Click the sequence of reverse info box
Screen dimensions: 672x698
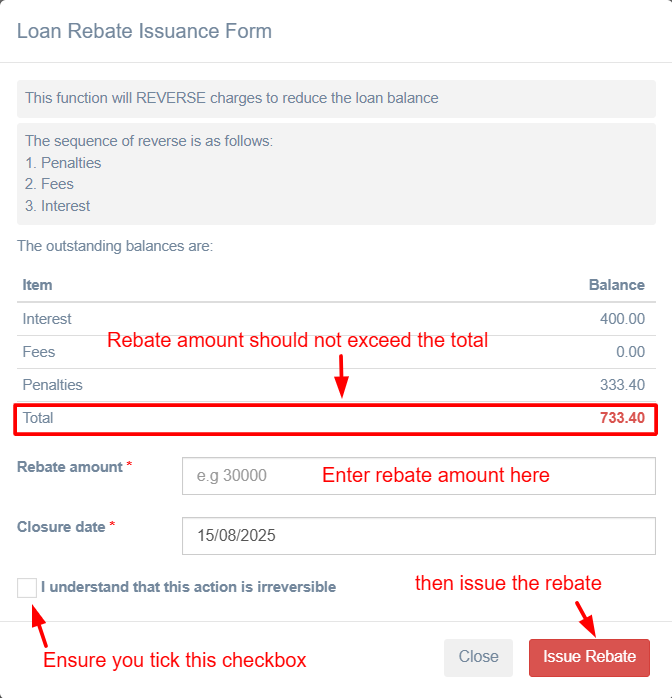coord(336,174)
